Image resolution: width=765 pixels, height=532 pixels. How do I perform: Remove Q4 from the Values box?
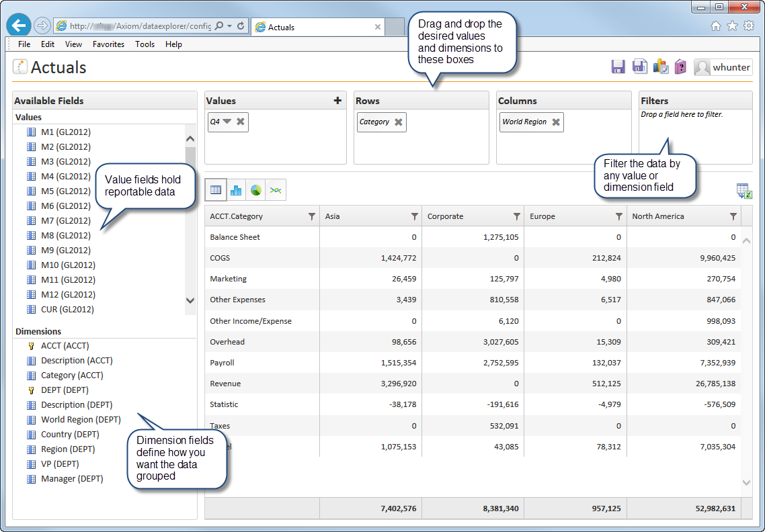click(x=241, y=122)
